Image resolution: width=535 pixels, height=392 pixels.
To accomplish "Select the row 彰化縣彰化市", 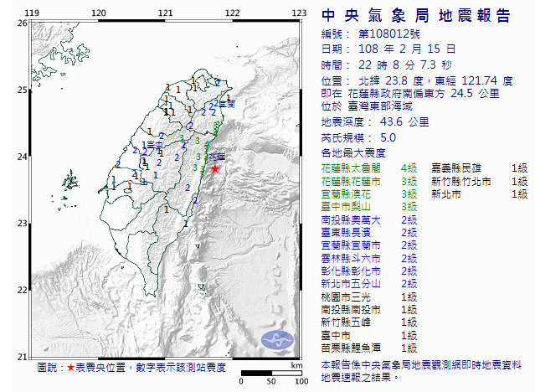I will (x=369, y=271).
